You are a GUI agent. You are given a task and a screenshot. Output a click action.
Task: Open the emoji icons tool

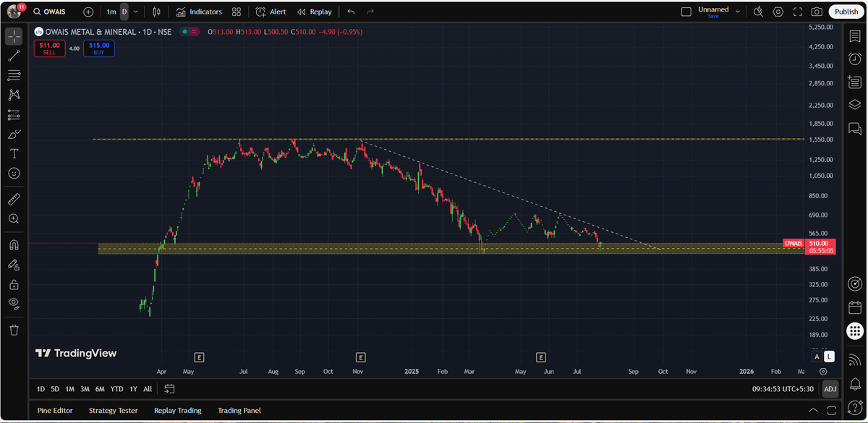click(x=14, y=174)
